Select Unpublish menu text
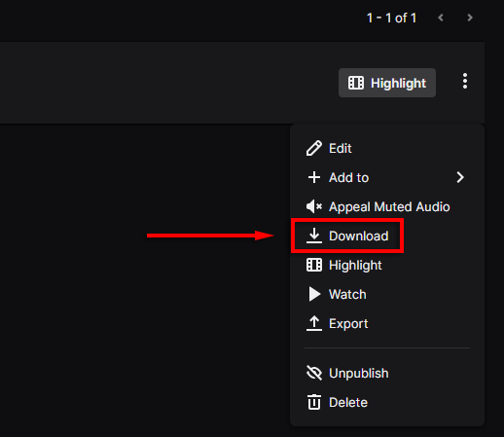The height and width of the screenshot is (437, 504). click(358, 373)
